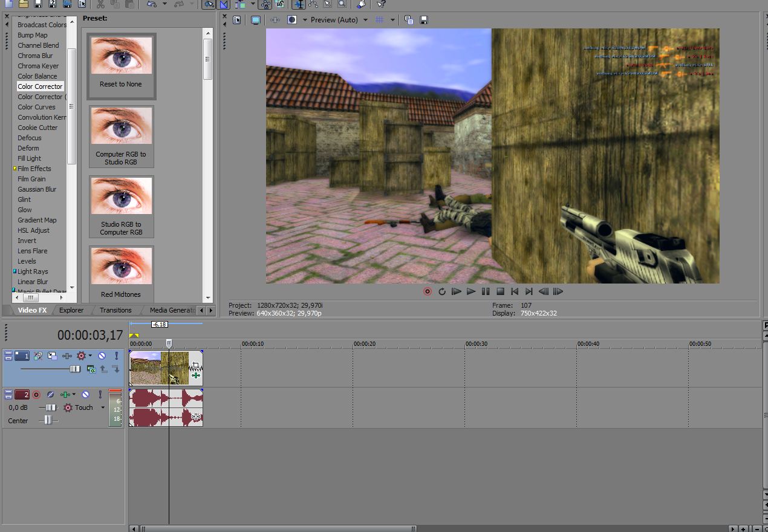Step to the Previous Frame
This screenshot has height=532, width=768.
click(x=544, y=291)
